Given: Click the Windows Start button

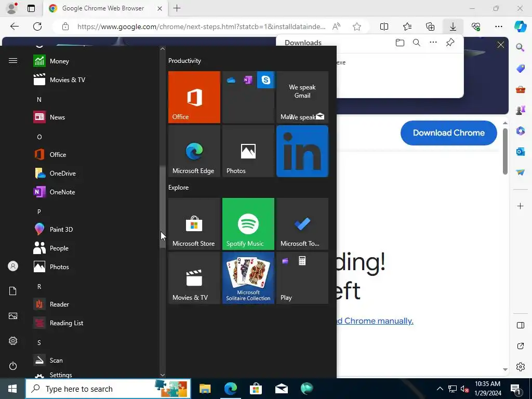Looking at the screenshot, I should (12, 389).
